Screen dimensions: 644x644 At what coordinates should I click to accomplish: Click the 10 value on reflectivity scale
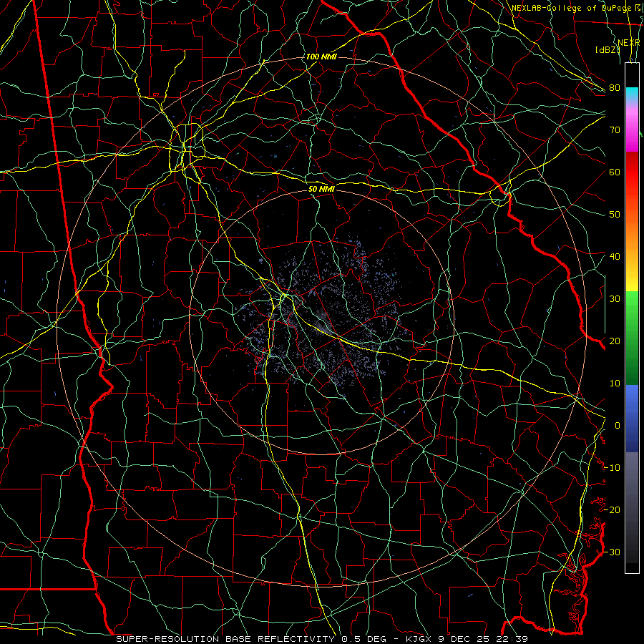(x=615, y=384)
